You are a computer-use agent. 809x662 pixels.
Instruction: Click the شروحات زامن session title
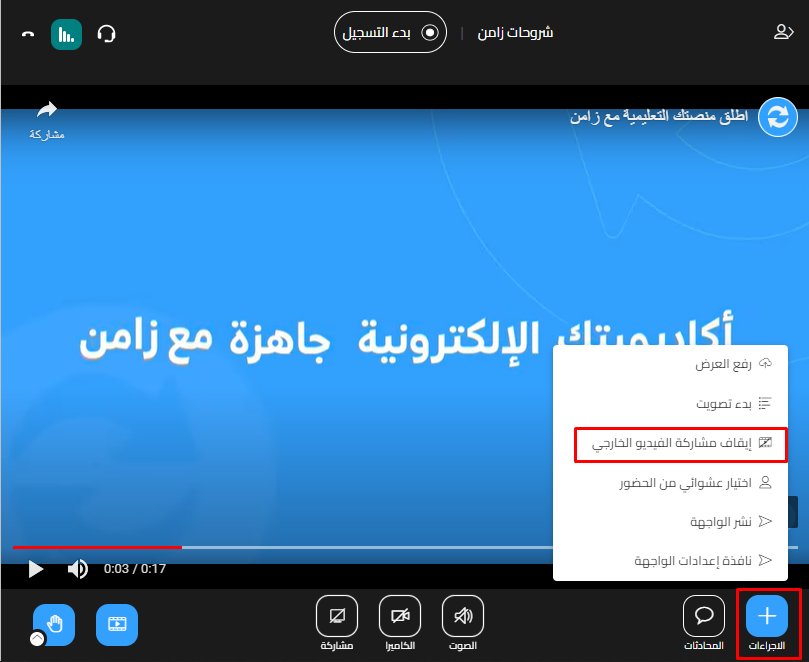(x=515, y=33)
